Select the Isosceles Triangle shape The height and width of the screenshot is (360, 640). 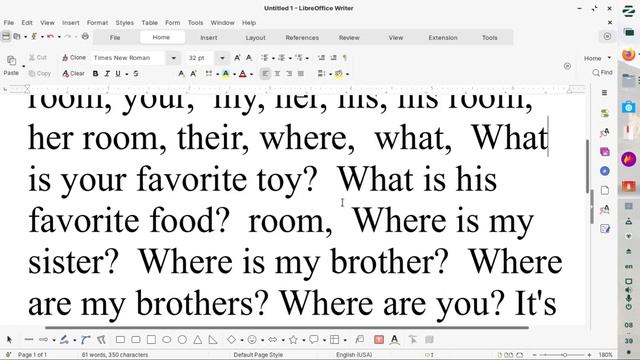tap(198, 340)
